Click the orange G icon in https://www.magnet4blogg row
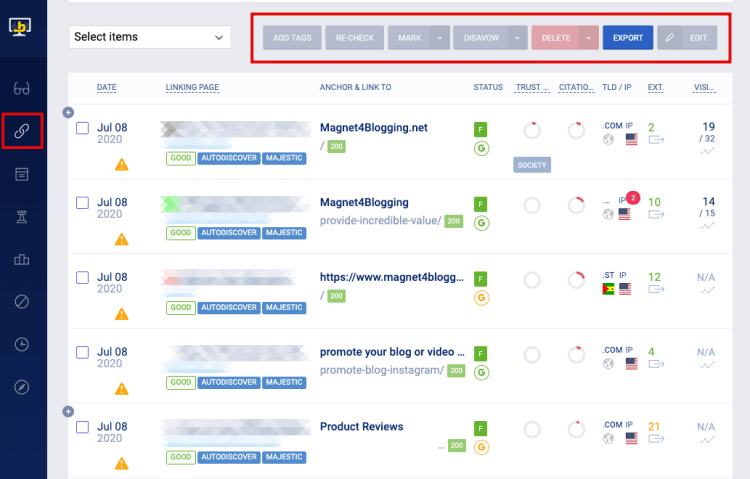The width and height of the screenshot is (750, 479). (x=481, y=298)
